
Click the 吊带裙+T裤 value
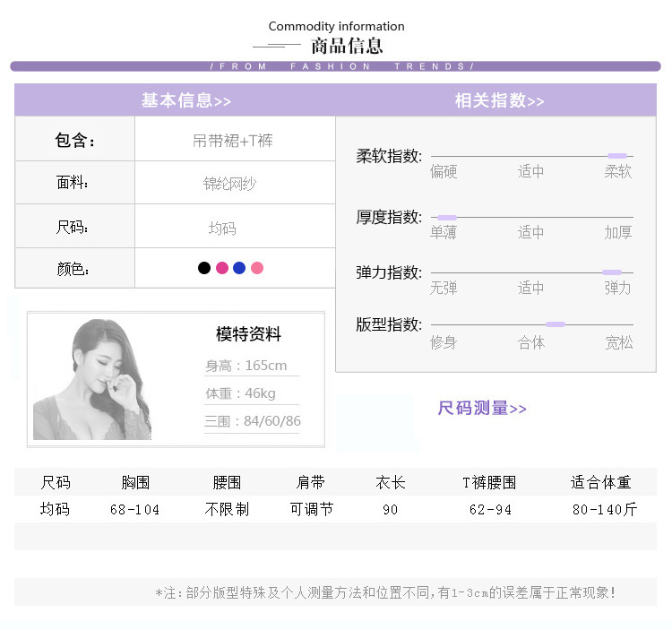click(233, 141)
